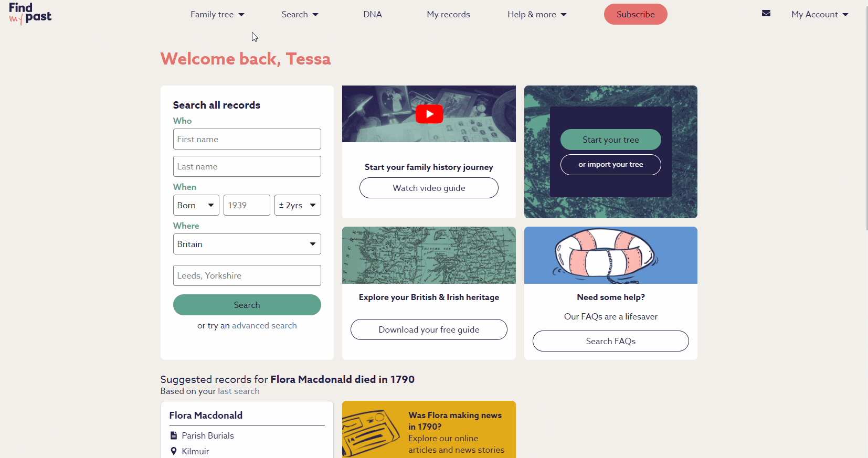Follow the advanced search link
Image resolution: width=868 pixels, height=458 pixels.
coord(264,326)
